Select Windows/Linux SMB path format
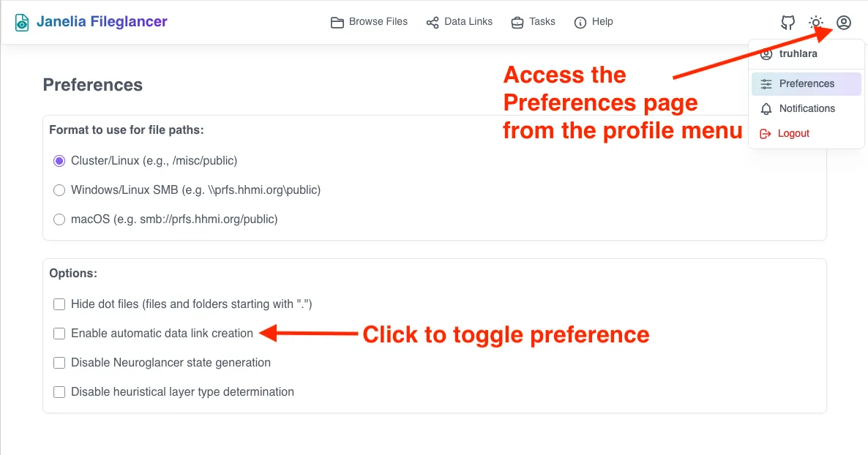Screen dimensions: 868x455 click(59, 190)
